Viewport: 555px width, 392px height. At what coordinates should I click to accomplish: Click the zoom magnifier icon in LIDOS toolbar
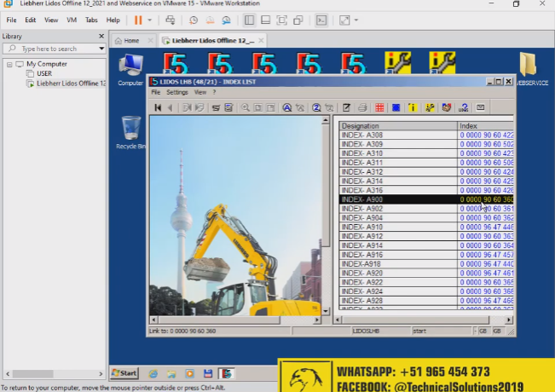tap(245, 107)
